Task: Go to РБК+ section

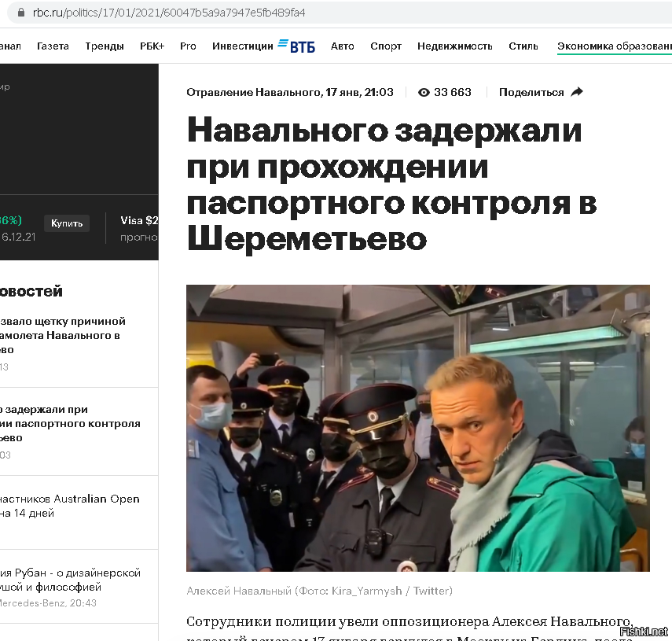Action: (152, 46)
